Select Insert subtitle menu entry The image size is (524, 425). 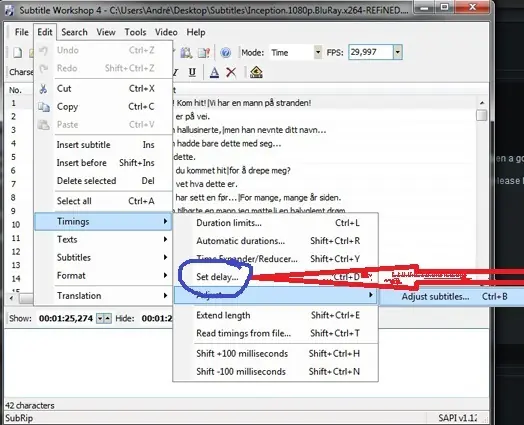(x=103, y=145)
